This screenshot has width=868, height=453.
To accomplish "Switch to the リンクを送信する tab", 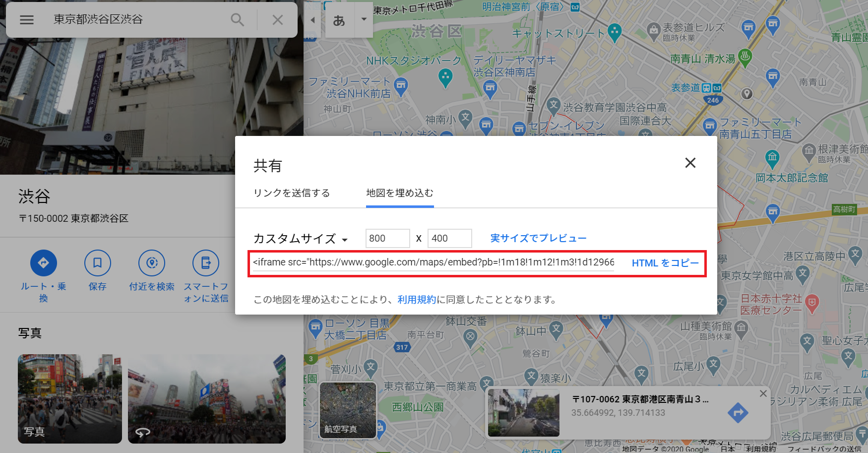I will tap(292, 193).
